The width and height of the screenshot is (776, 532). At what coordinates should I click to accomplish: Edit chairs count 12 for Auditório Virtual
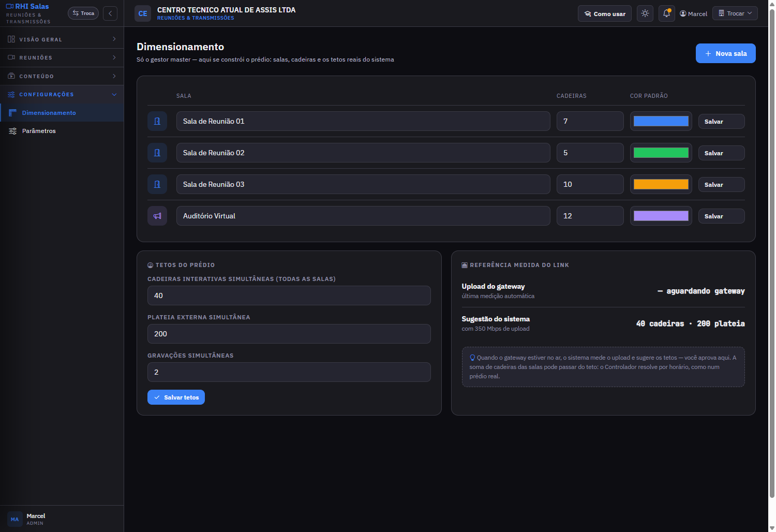coord(590,216)
